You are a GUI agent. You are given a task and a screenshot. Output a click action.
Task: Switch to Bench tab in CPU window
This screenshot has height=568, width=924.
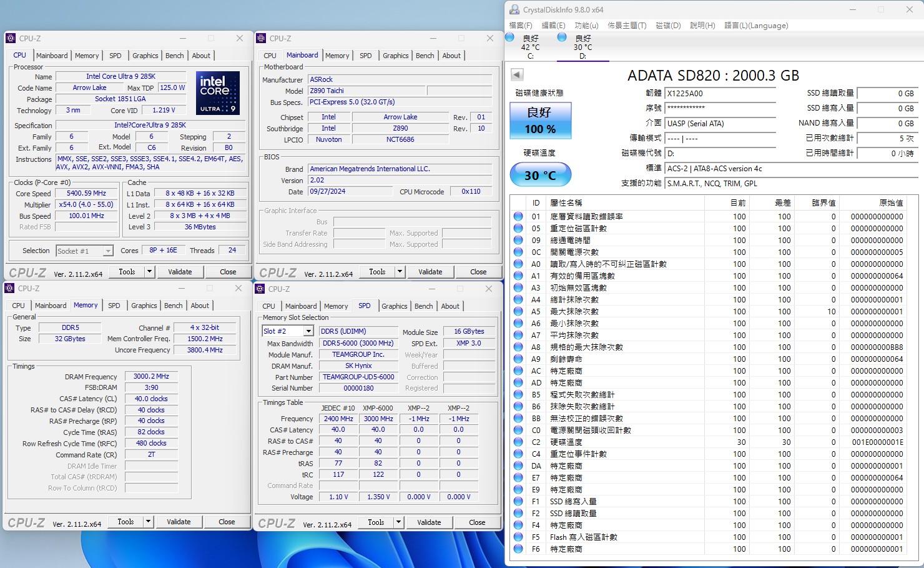pos(175,56)
